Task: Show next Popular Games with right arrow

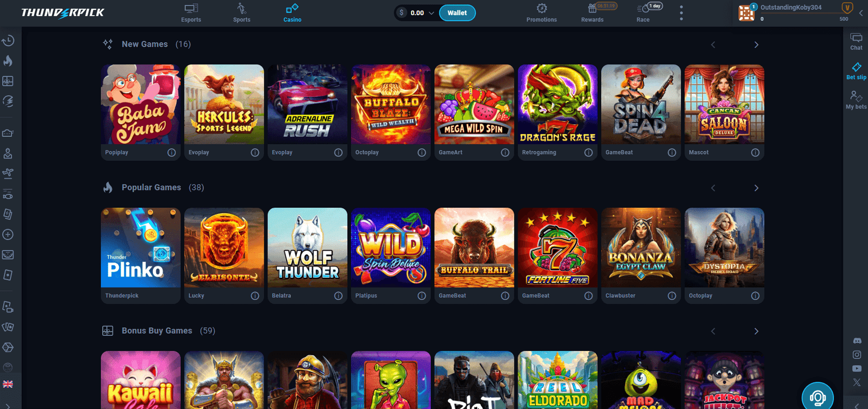Action: pyautogui.click(x=756, y=188)
